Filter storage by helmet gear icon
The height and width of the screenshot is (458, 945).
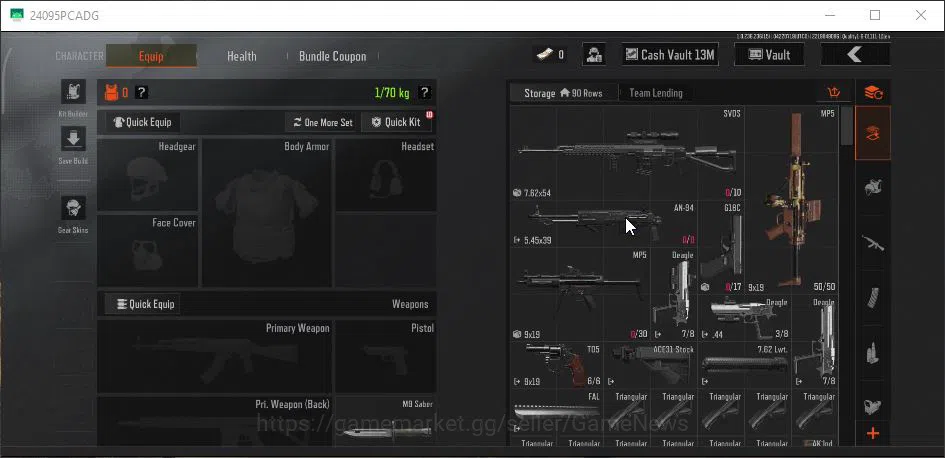pyautogui.click(x=873, y=187)
